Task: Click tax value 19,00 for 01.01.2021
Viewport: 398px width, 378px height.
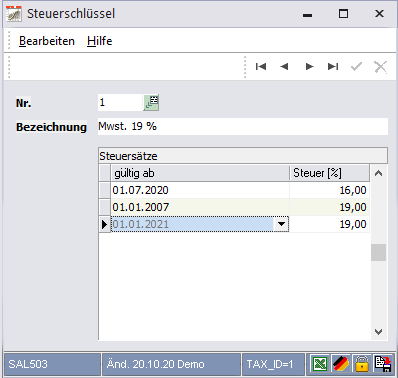Action: [329, 224]
